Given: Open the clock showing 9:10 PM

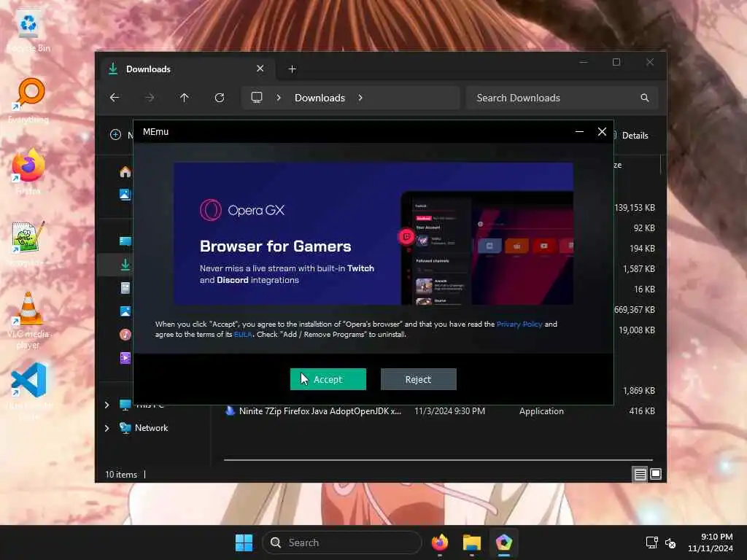Looking at the screenshot, I should (711, 542).
